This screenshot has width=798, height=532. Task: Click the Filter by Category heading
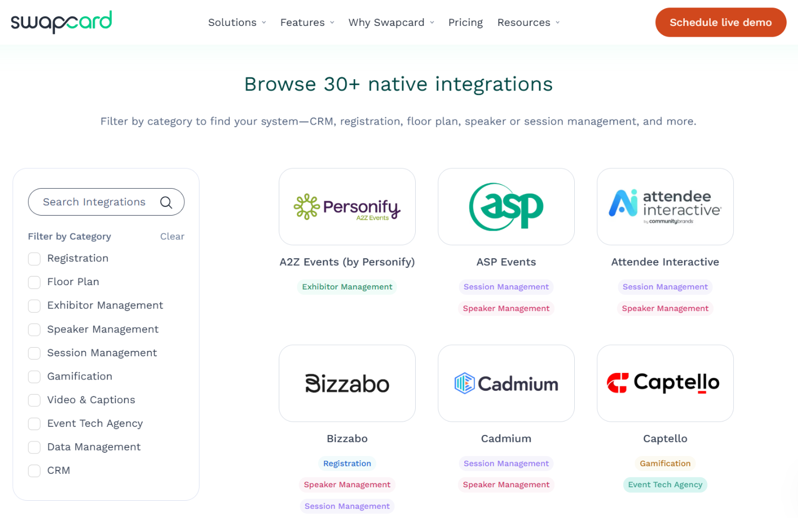(70, 236)
